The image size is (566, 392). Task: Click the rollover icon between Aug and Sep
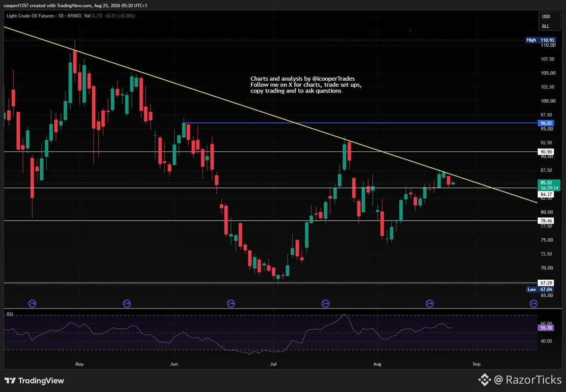(430, 304)
